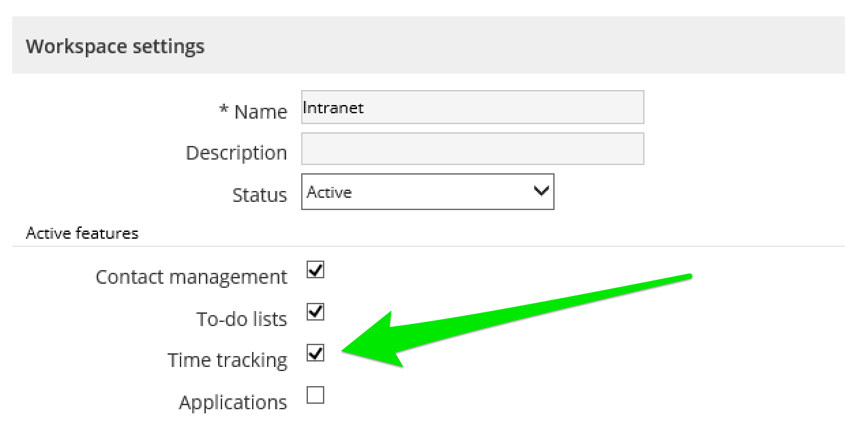
Task: Click the Name field containing Intranet
Action: coord(472,108)
